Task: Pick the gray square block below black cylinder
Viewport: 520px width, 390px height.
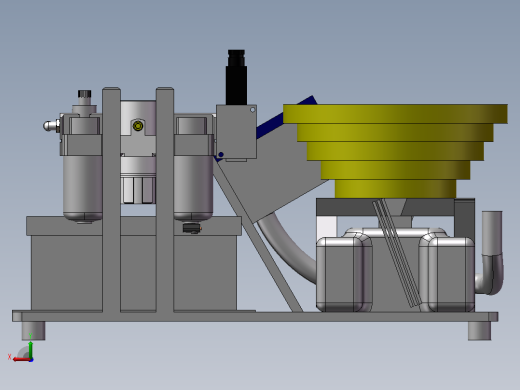Action: pos(236,132)
